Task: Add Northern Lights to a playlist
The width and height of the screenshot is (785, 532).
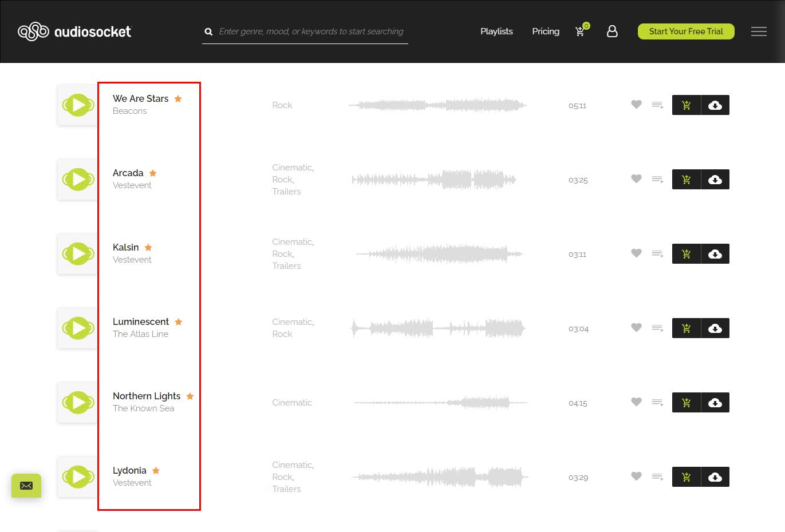Action: click(657, 403)
